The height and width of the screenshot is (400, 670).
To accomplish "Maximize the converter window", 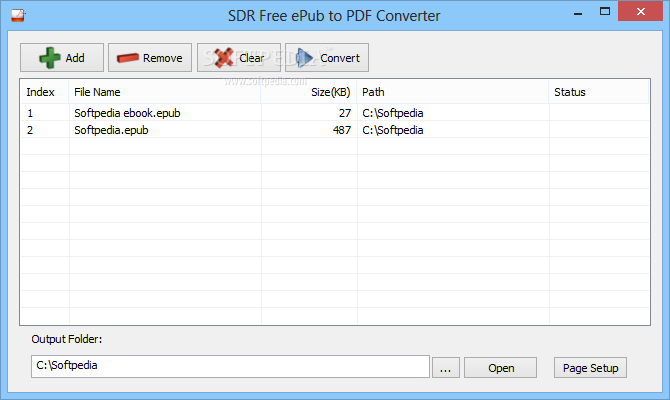I will pyautogui.click(x=605, y=12).
